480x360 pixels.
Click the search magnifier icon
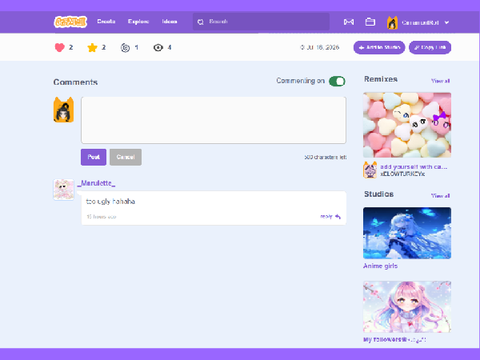pos(200,22)
